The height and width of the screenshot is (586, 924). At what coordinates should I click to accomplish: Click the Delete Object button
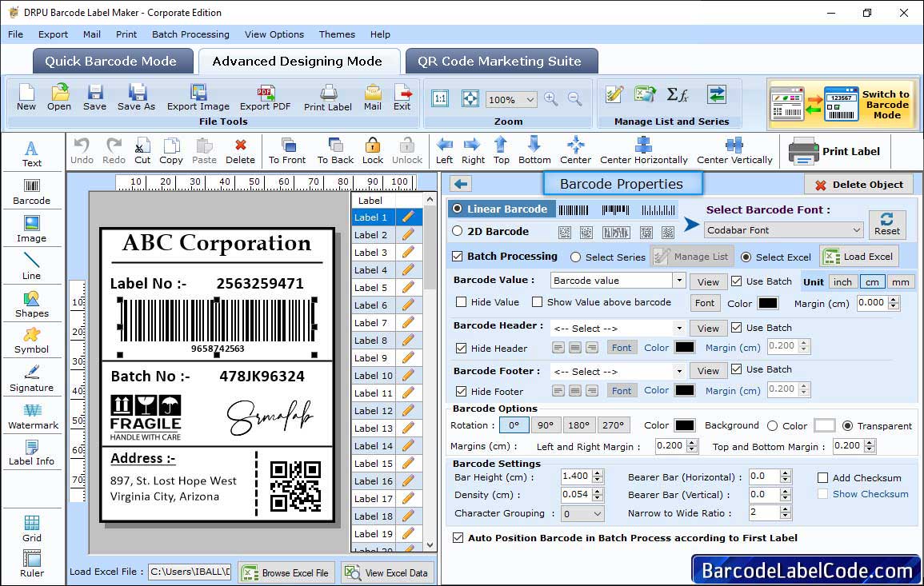(858, 185)
